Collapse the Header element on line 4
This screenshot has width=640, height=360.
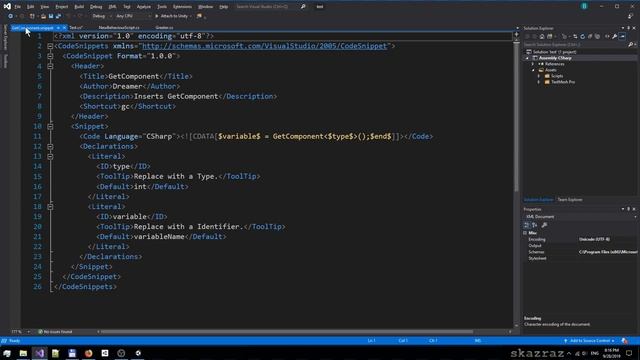(50, 66)
